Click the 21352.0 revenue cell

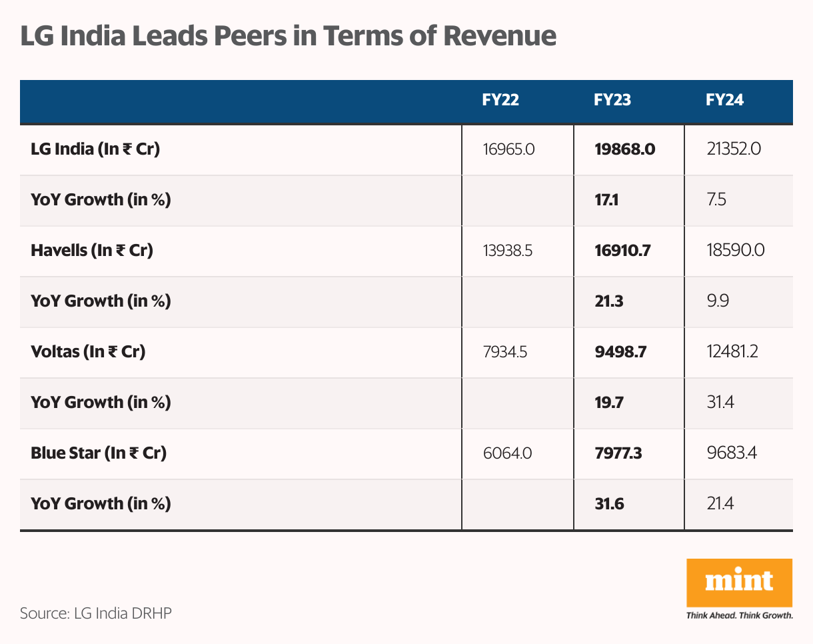[733, 149]
